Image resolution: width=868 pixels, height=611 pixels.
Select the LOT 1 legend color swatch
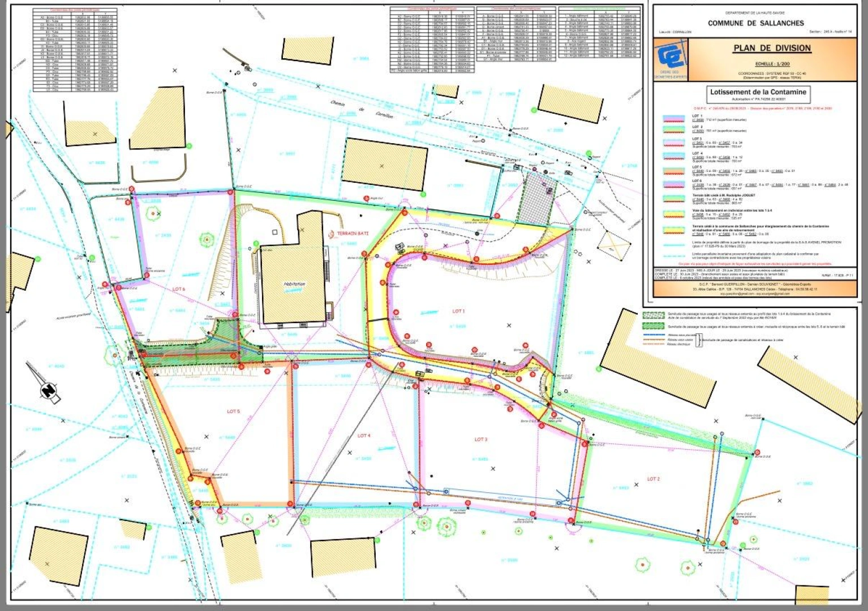[675, 119]
